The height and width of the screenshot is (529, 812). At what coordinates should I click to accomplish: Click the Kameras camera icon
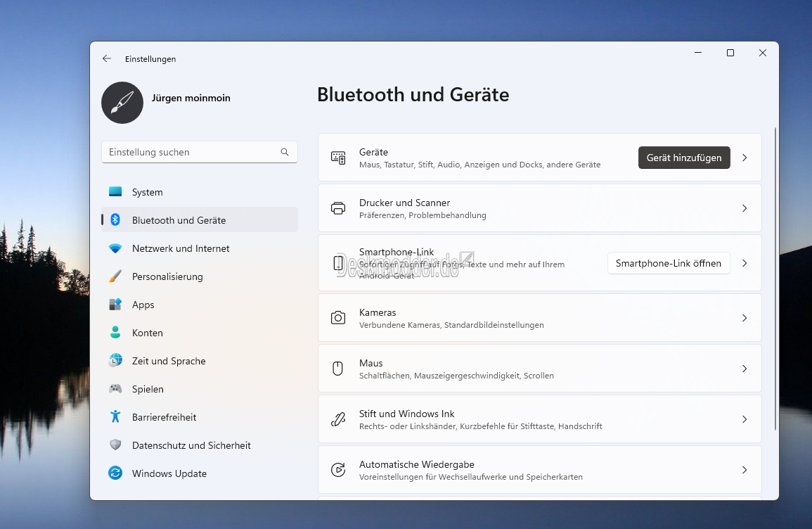tap(338, 317)
